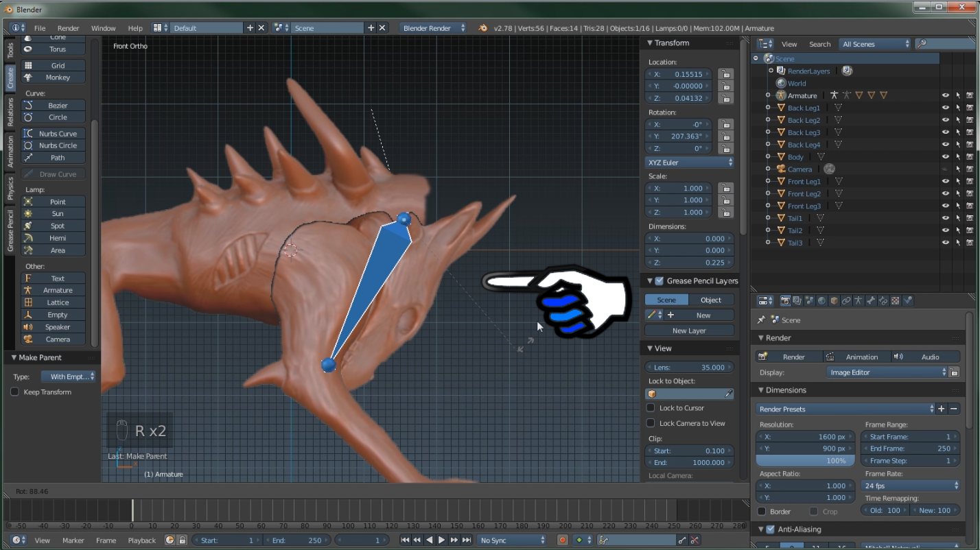
Task: Add a Monkey mesh from Create panel
Action: [54, 77]
